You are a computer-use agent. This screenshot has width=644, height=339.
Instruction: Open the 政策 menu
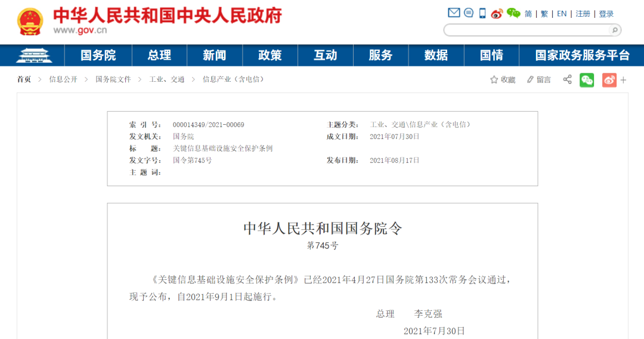pyautogui.click(x=270, y=56)
